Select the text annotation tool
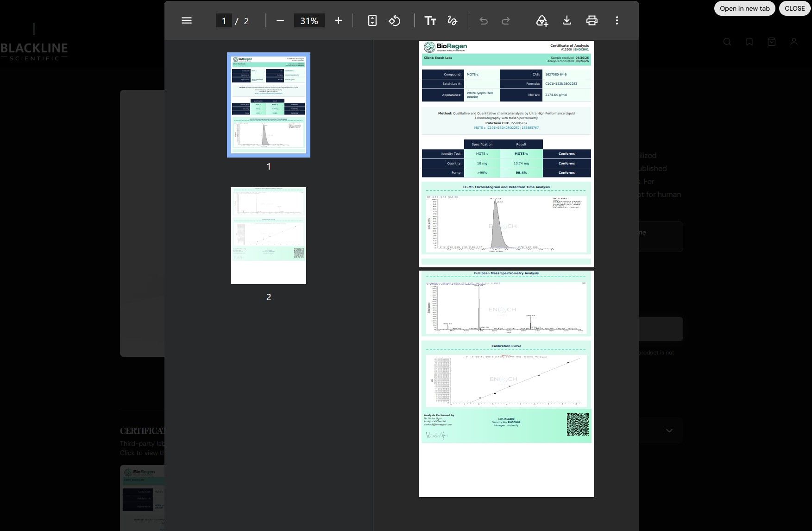Viewport: 812px width, 531px height. click(430, 20)
